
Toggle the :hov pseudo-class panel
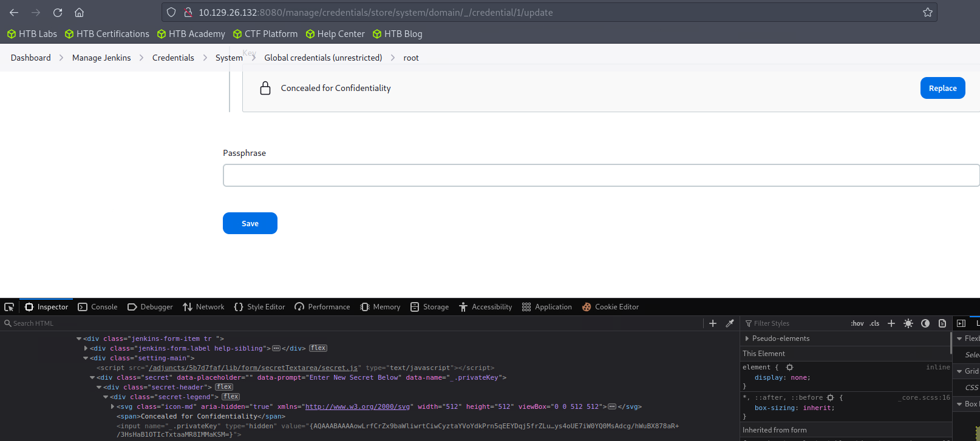[x=857, y=323]
